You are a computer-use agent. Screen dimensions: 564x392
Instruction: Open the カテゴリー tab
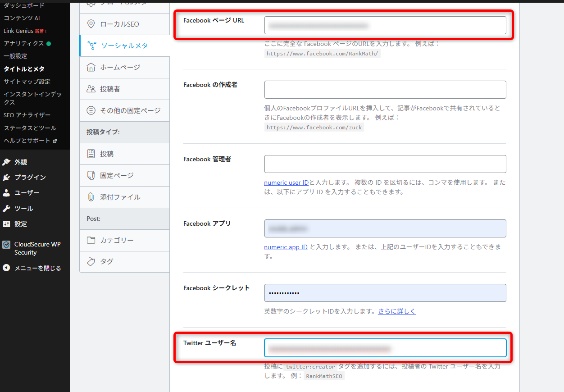point(124,240)
